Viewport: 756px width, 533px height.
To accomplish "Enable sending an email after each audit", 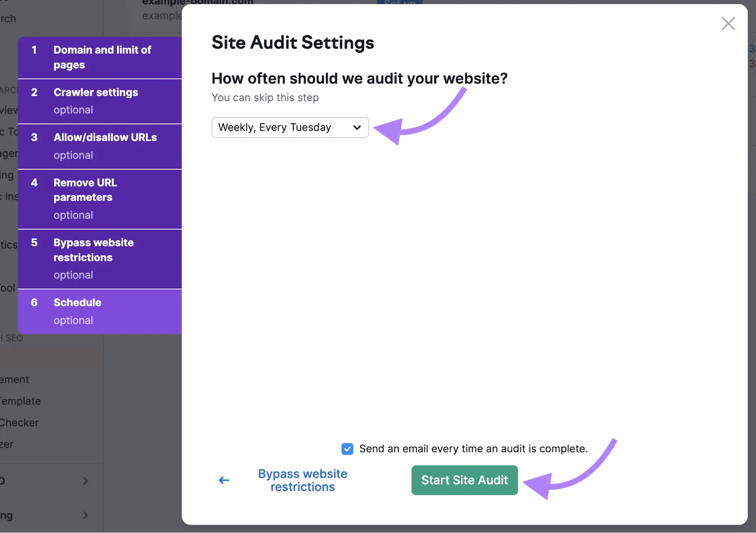I will pyautogui.click(x=347, y=448).
